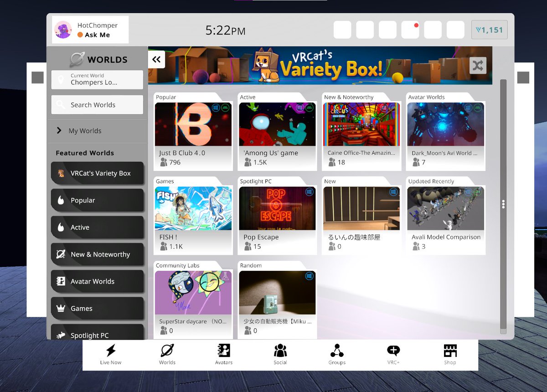Click Community Labs row header label
Screen dimensions: 547x392
[x=177, y=265]
